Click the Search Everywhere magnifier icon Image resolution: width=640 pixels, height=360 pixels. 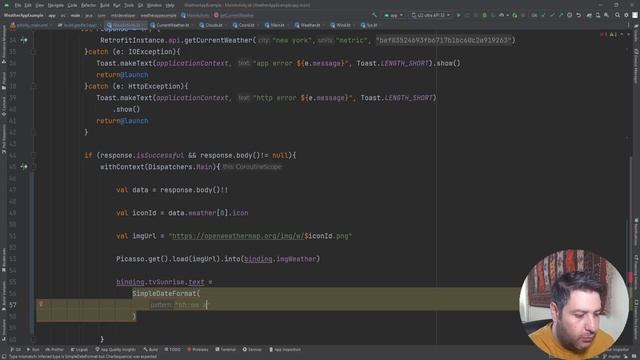[x=617, y=15]
